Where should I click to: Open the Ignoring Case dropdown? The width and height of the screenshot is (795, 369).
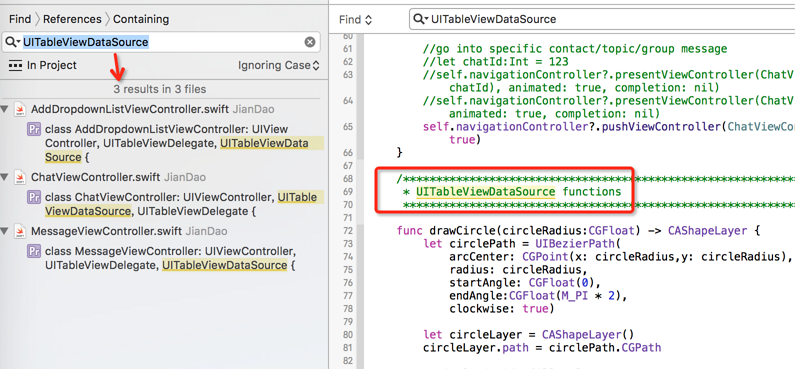(x=279, y=65)
